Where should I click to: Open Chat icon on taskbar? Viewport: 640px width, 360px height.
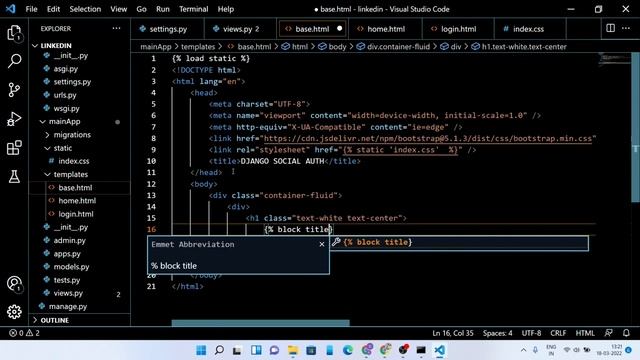tap(274, 350)
